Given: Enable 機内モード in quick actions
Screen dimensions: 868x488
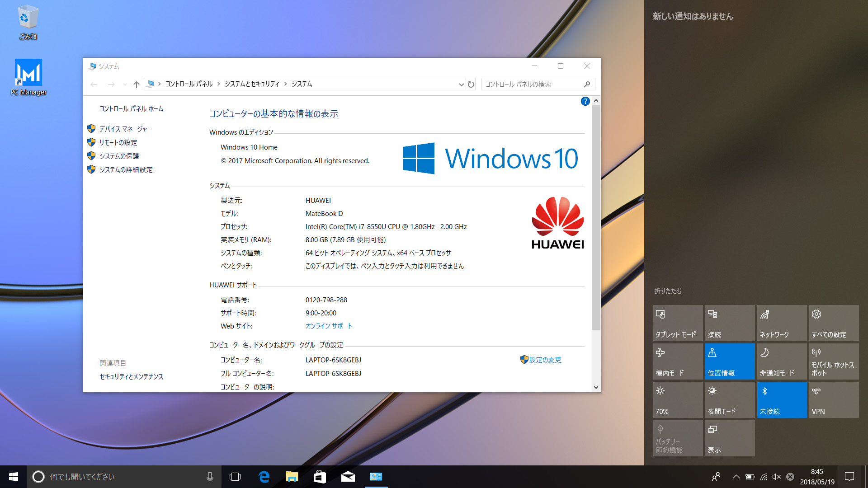Looking at the screenshot, I should point(678,361).
